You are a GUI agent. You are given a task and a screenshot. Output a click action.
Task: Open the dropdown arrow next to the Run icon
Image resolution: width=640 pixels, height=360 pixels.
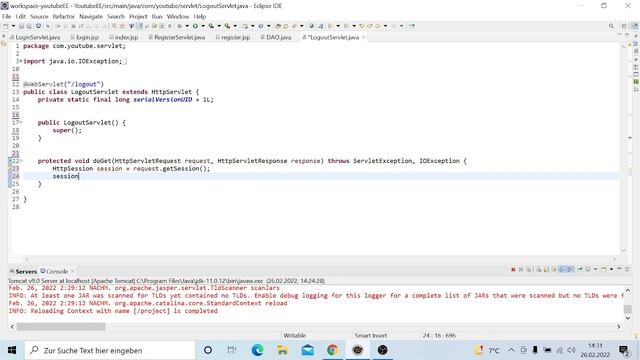coord(203,26)
